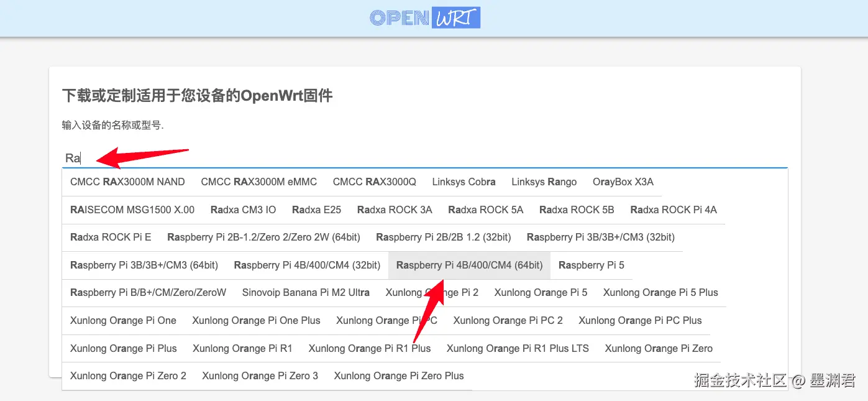Choose Xunlong Orange Pi 5
This screenshot has height=401, width=868.
point(541,292)
